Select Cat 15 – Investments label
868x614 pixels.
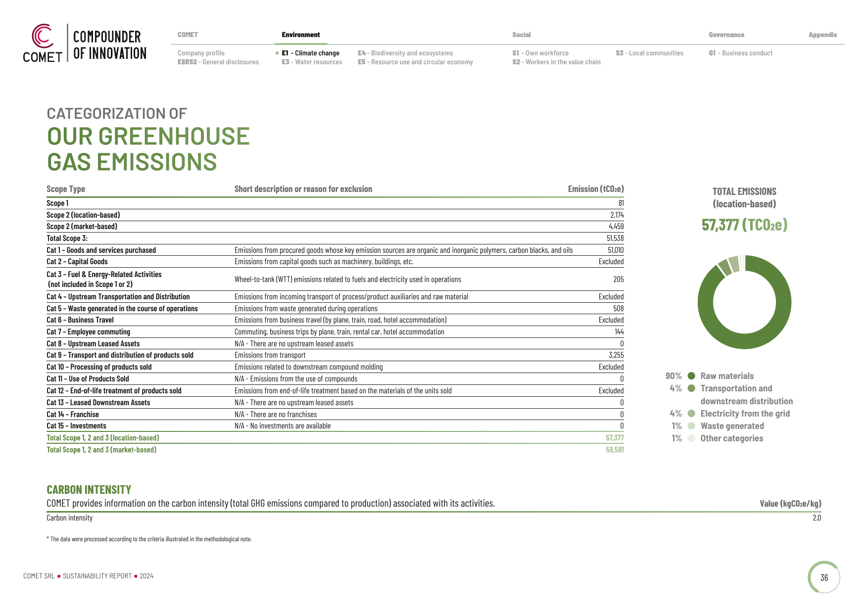76,426
